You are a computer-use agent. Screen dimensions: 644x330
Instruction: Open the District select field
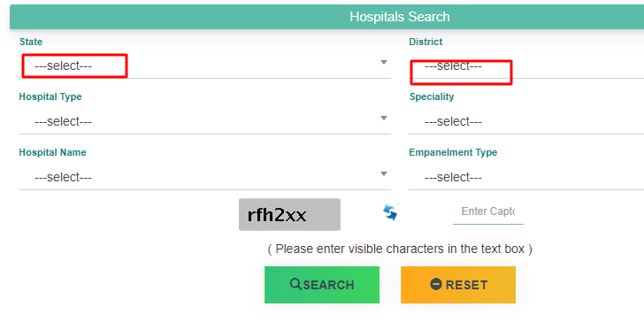(x=526, y=65)
